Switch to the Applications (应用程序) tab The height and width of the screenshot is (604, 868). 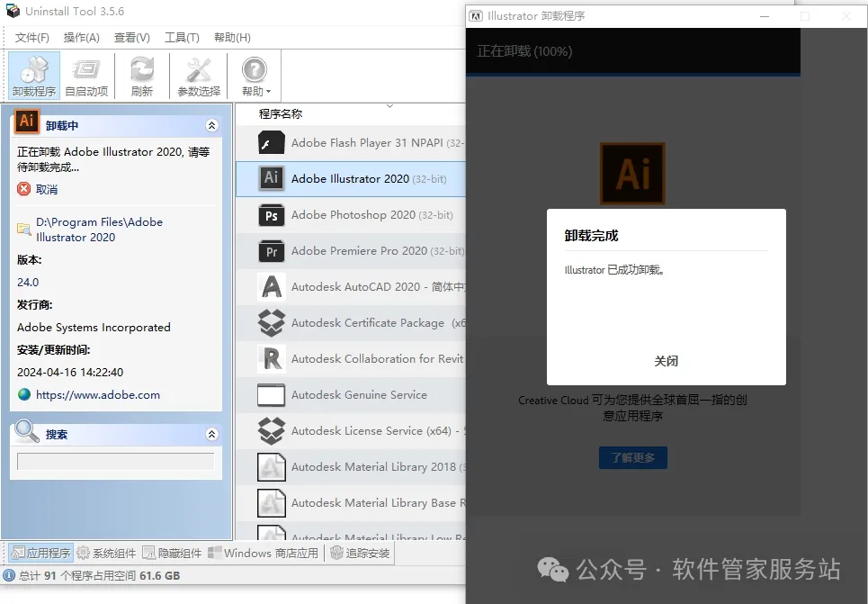coord(41,553)
